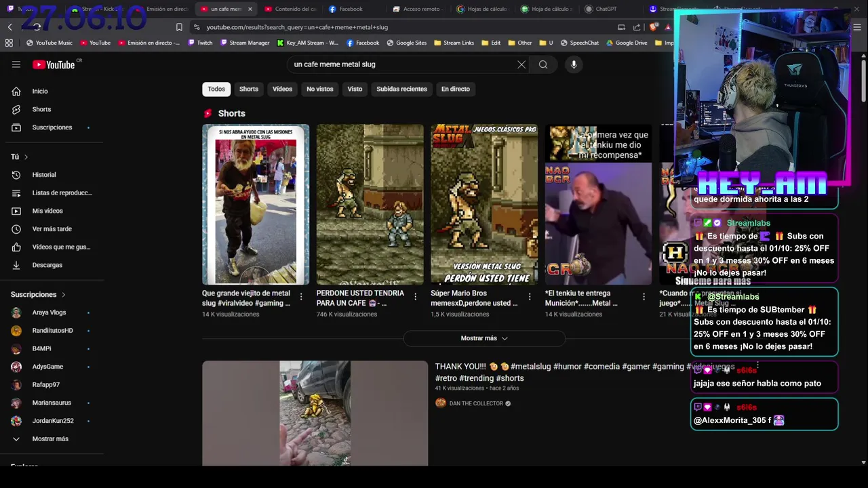Open the Stream Links bookmark folder

click(454, 43)
